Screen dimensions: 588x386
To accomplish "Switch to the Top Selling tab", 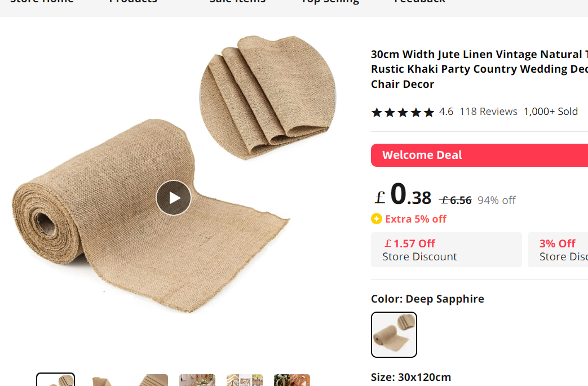I will pyautogui.click(x=330, y=2).
